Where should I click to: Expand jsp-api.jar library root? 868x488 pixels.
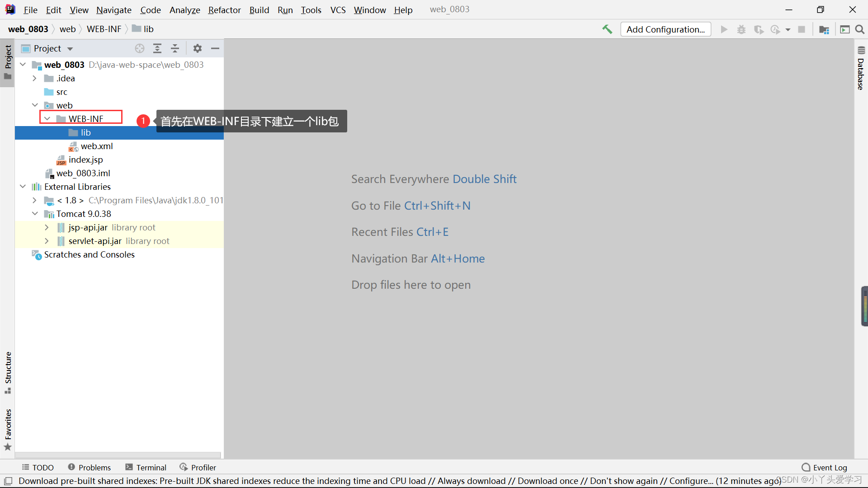47,227
